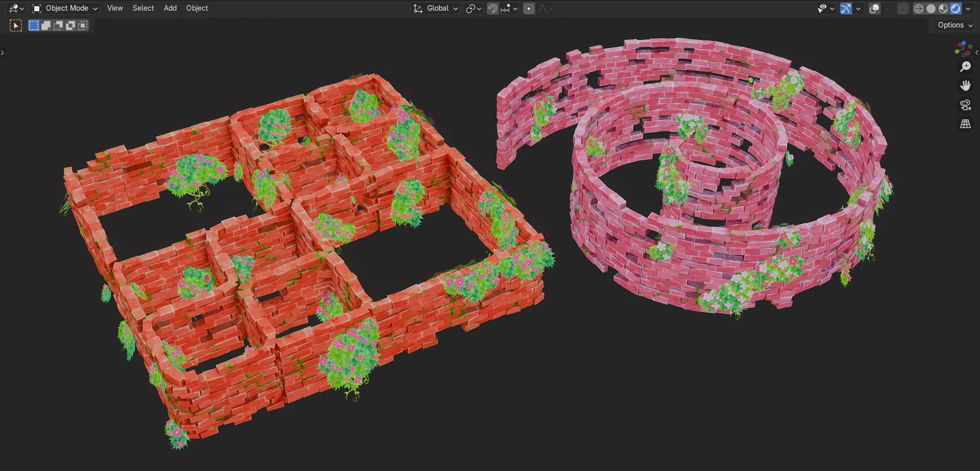Select wireframe viewport shading
Viewport: 980px width, 471px height.
[918, 9]
